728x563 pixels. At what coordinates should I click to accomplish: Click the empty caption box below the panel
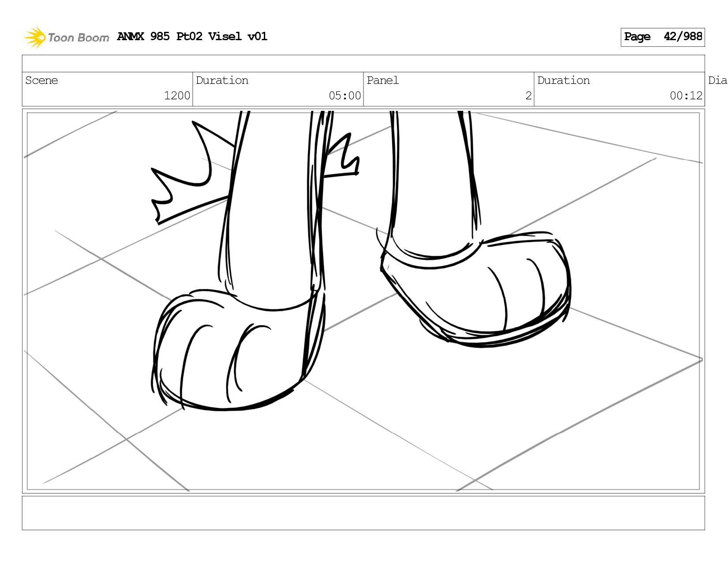[x=364, y=513]
